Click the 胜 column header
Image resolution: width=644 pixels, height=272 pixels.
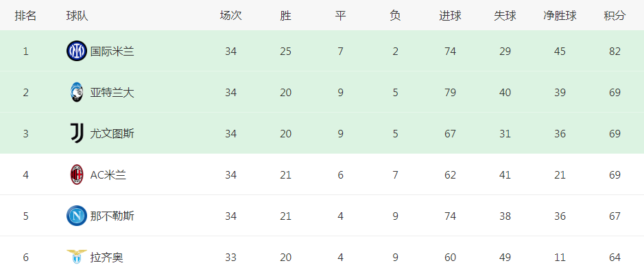285,16
